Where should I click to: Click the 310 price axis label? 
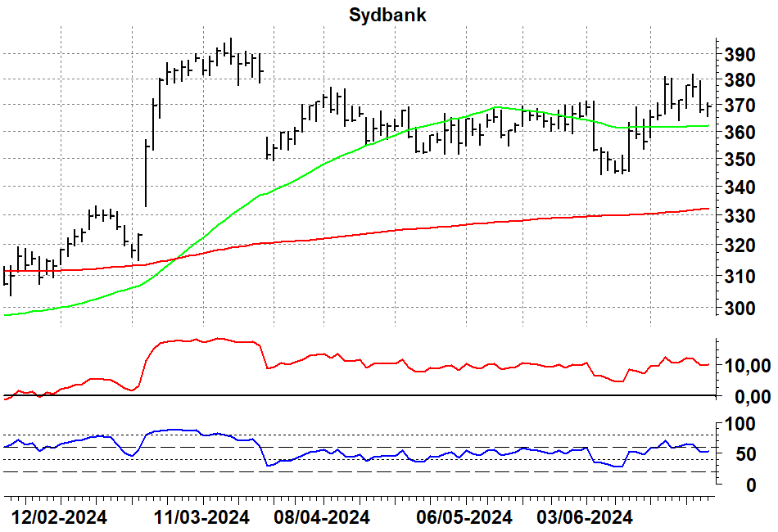[x=740, y=276]
